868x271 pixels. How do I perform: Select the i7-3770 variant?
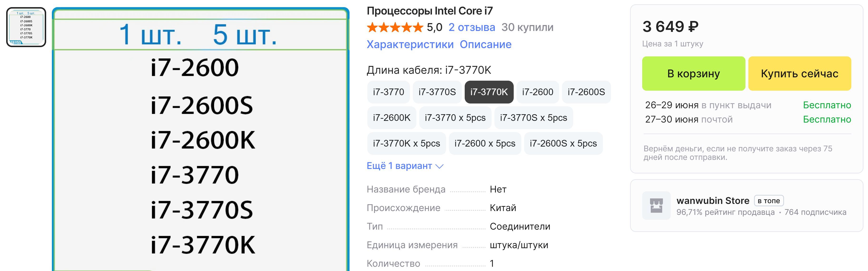(389, 92)
